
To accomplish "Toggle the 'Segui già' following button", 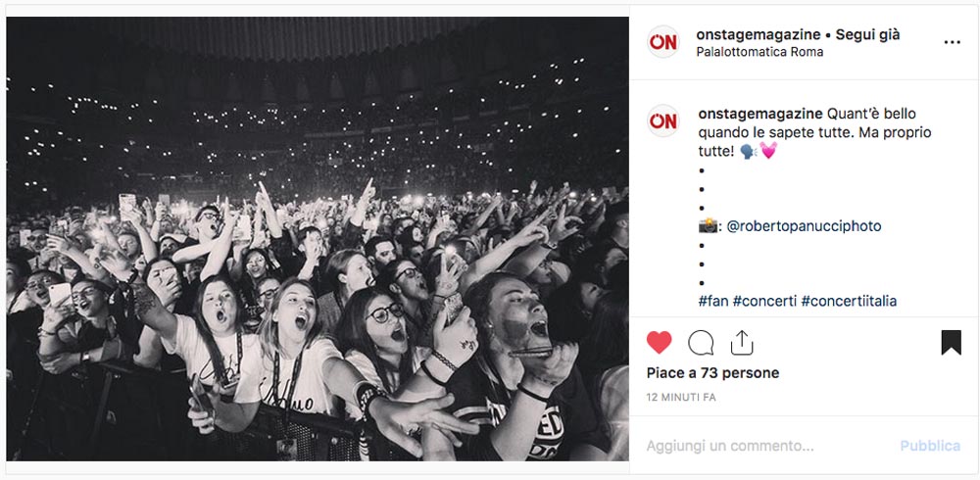I will tap(867, 35).
